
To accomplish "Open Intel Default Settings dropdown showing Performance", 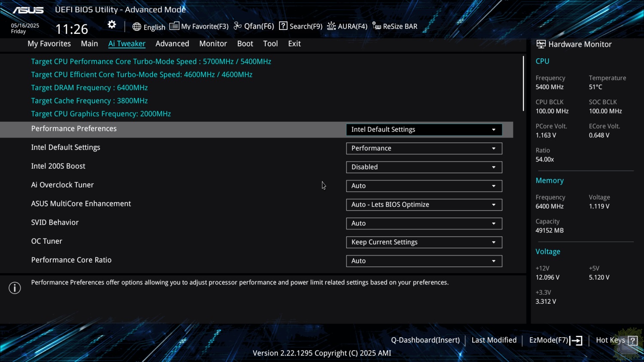I will (424, 148).
